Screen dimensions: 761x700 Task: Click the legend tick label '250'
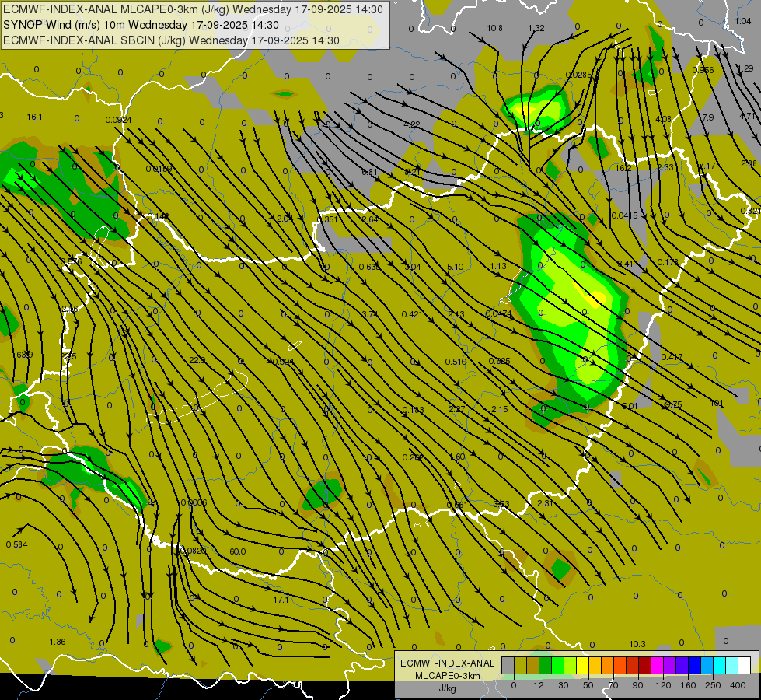[x=713, y=685]
